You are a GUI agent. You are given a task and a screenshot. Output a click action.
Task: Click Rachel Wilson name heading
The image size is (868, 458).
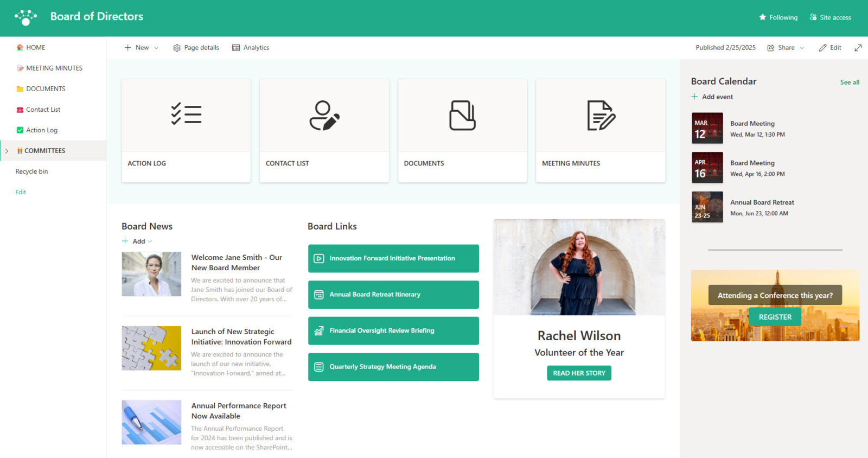tap(579, 336)
